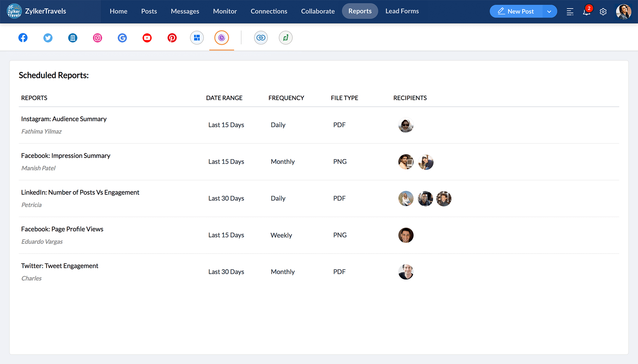Click the recipient avatar for Instagram Audience Summary

(406, 125)
